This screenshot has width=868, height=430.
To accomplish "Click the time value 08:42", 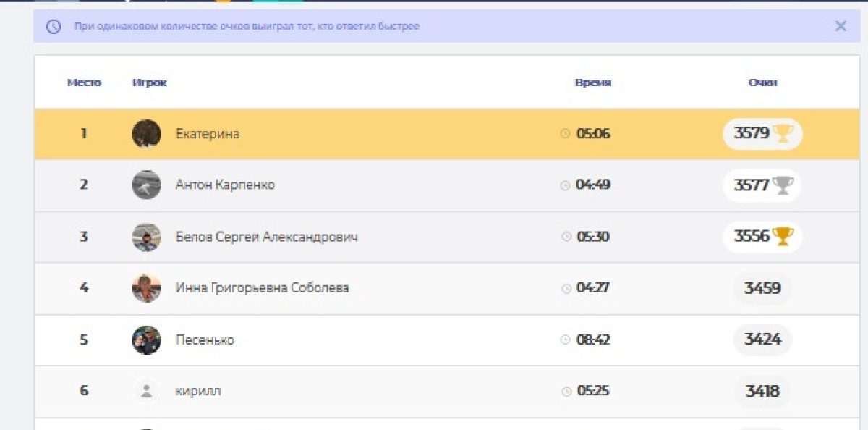I will click(593, 340).
